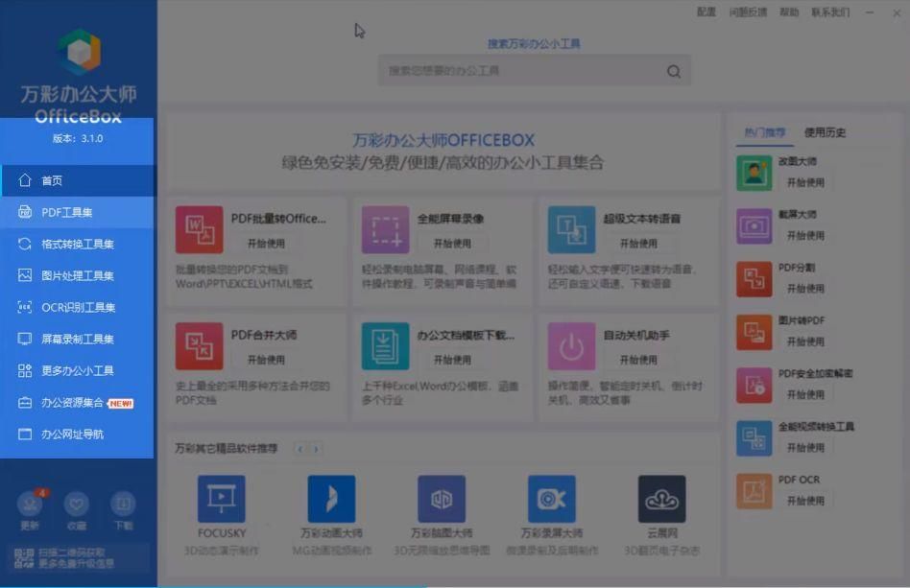Open 万彩录屏大师 software thumbnail
This screenshot has width=910, height=588.
pos(552,499)
